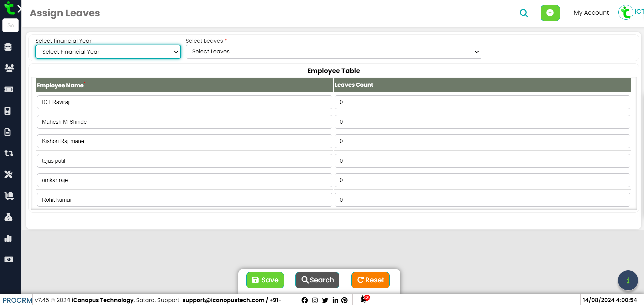Open the Facebook link in footer

[304, 300]
